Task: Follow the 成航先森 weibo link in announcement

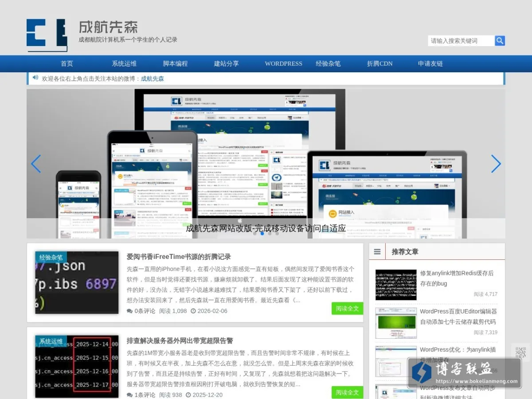Action: [153, 78]
